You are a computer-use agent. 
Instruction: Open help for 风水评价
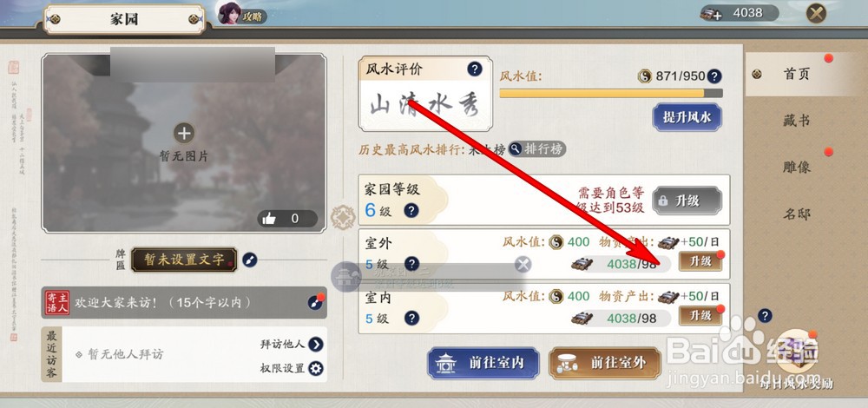(x=475, y=69)
